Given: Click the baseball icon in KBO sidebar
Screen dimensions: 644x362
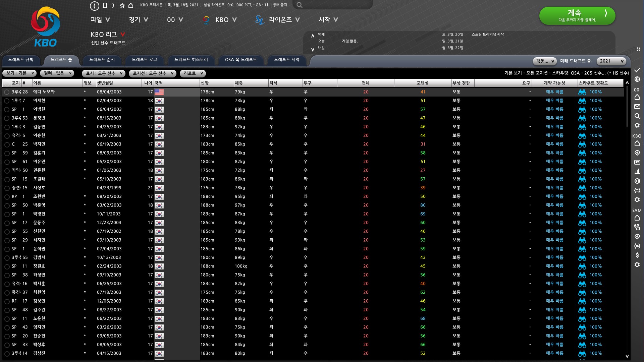Looking at the screenshot, I should click(637, 181).
